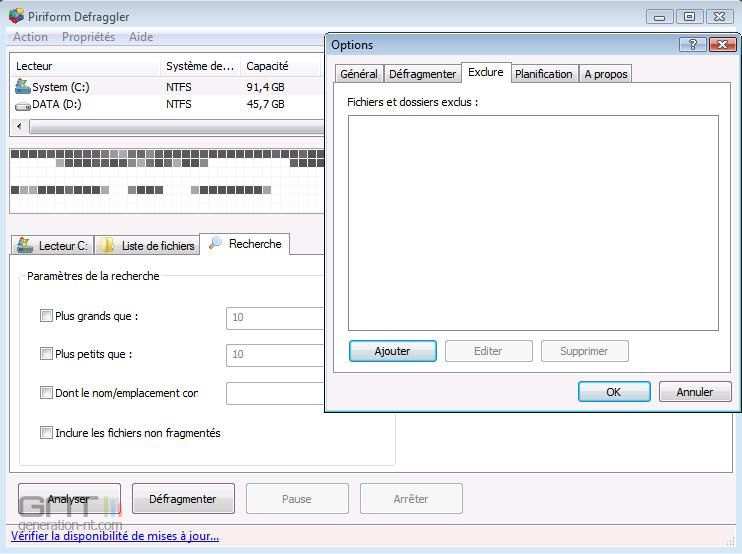This screenshot has width=742, height=554.
Task: Click the folder icon on Liste de fichiers tab
Action: 108,245
